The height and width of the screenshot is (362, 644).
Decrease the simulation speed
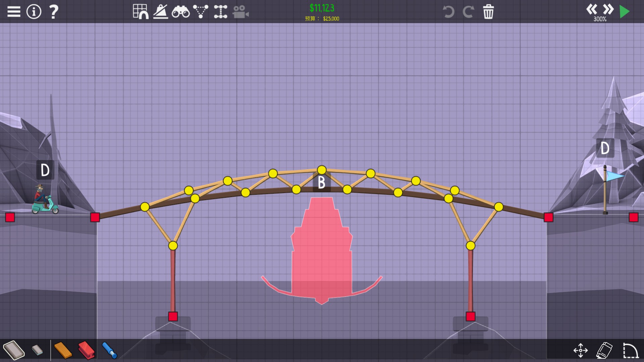tap(592, 9)
